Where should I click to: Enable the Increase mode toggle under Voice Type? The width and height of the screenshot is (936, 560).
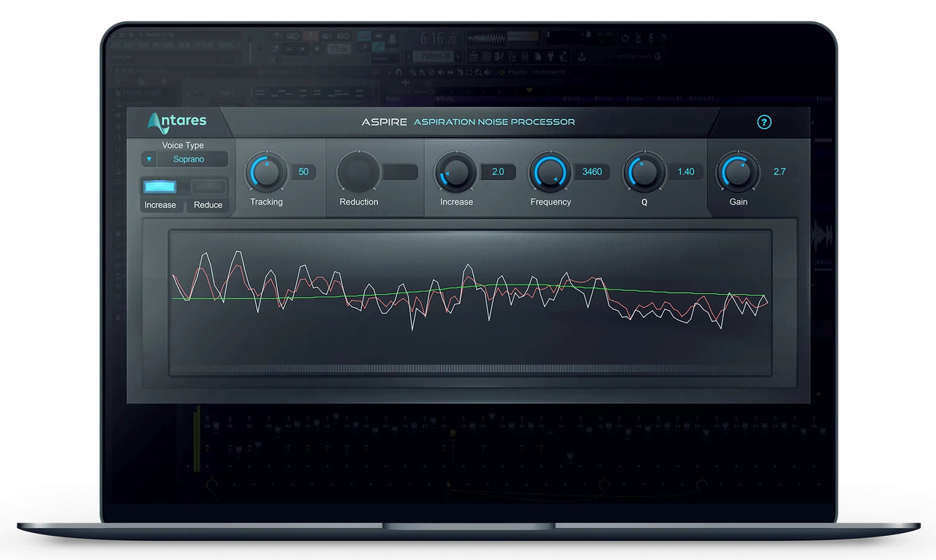tap(160, 187)
